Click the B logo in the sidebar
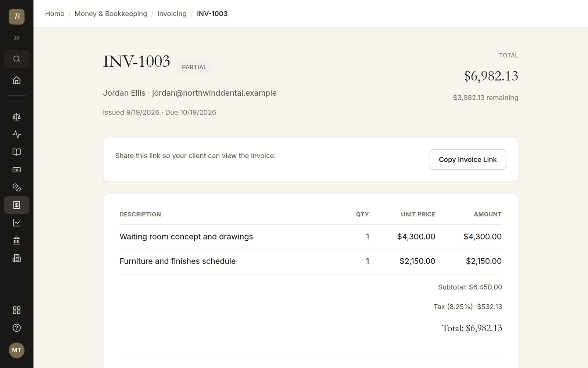Viewport: 588px width, 368px height. pyautogui.click(x=17, y=17)
